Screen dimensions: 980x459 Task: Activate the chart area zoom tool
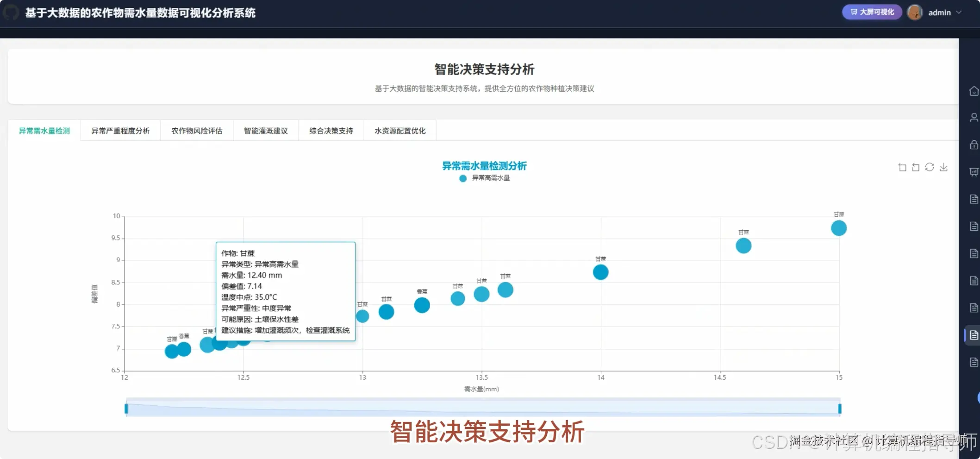point(902,167)
